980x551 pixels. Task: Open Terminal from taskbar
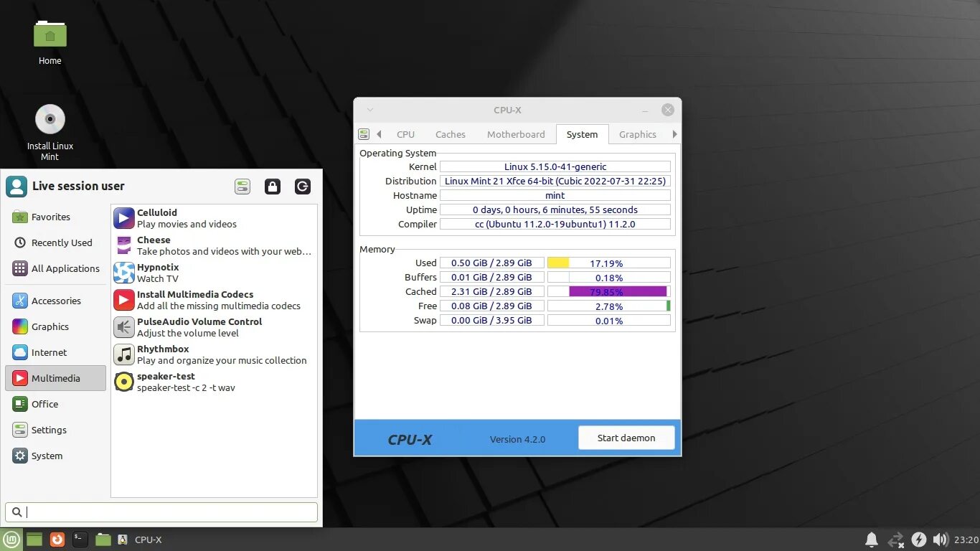(x=80, y=540)
